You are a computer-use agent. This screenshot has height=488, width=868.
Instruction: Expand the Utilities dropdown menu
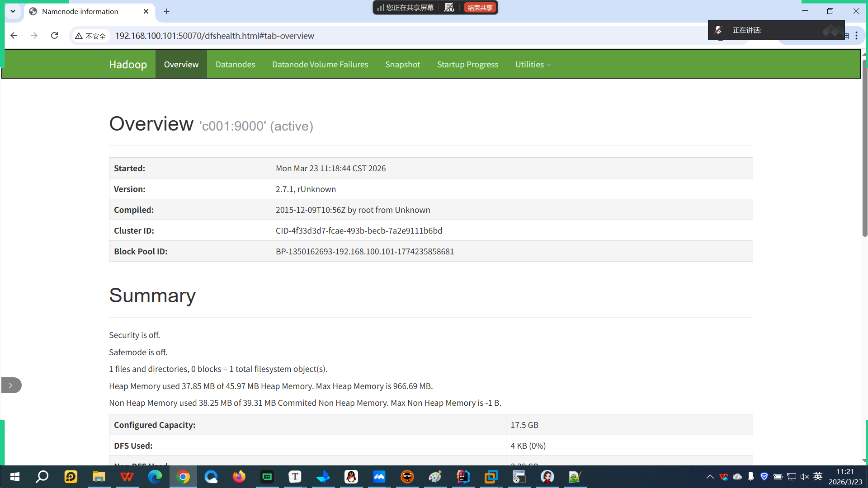click(533, 65)
